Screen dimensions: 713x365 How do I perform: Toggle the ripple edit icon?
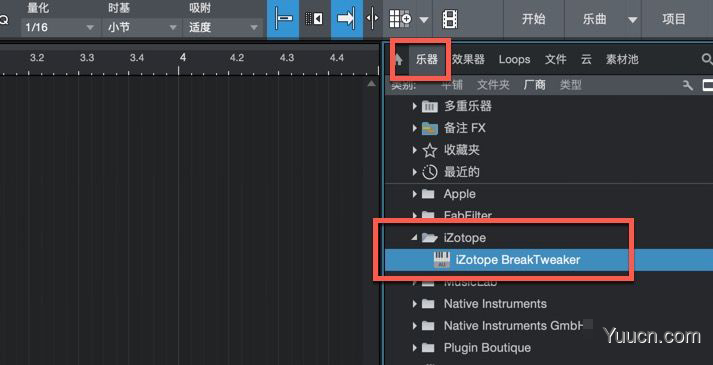coord(314,19)
